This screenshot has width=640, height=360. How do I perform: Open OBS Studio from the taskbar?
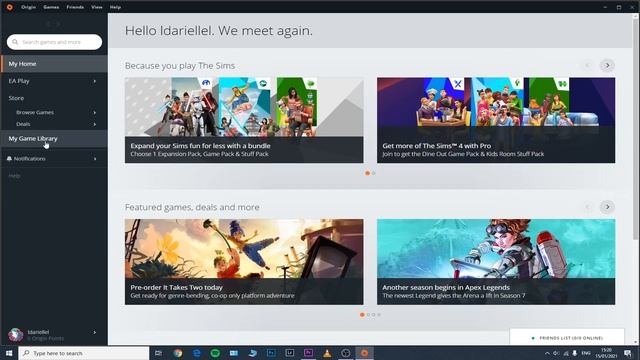346,353
